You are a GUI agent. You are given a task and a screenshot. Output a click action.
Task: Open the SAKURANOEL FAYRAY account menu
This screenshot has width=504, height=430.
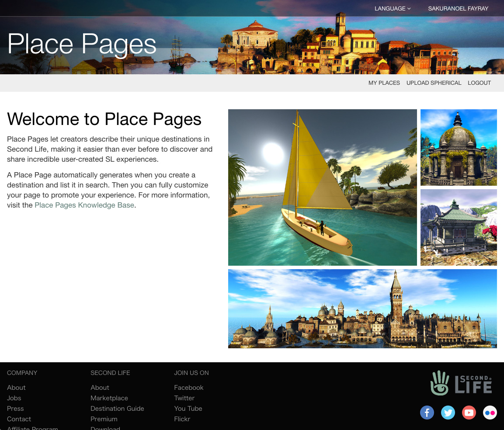coord(458,8)
